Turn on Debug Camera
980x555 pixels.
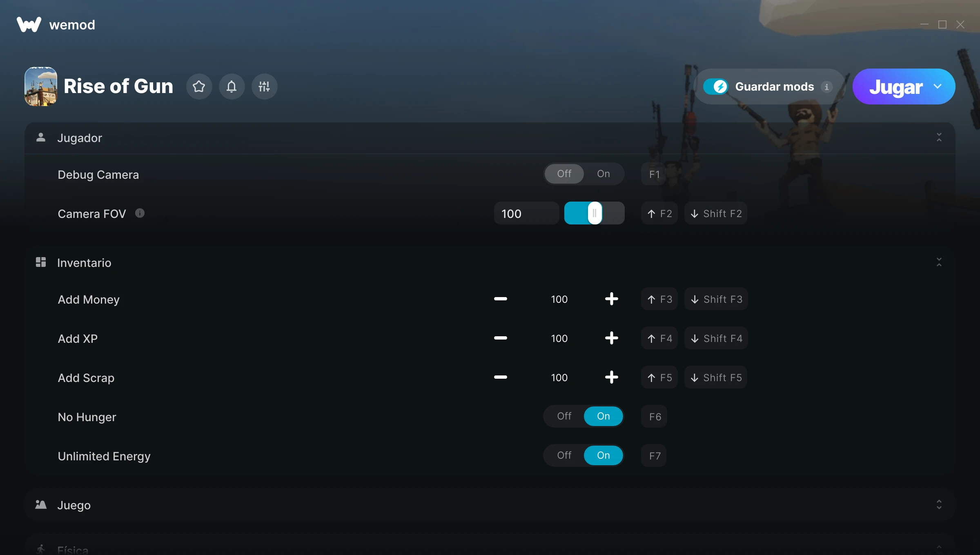point(604,174)
